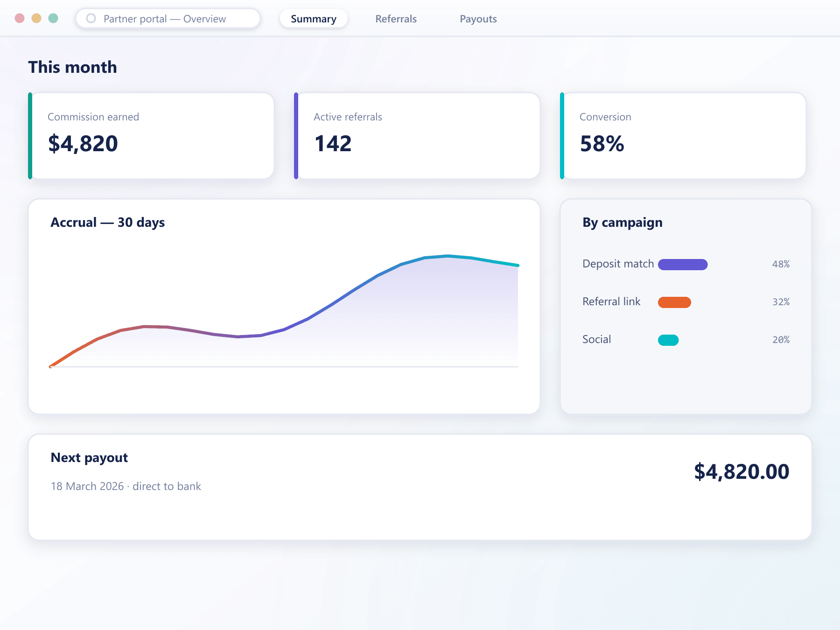
Task: Click the $4,820 commission value
Action: 83,143
